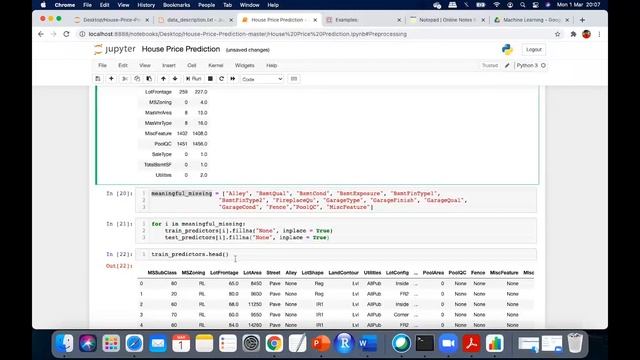Switch to the Desktop/House-Price tab
The image size is (640, 360).
(x=111, y=20)
